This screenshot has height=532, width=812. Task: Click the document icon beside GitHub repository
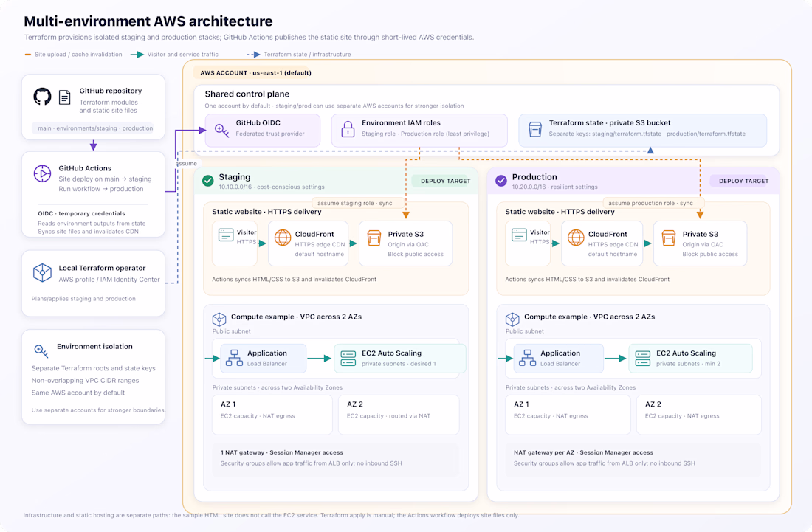click(x=65, y=97)
